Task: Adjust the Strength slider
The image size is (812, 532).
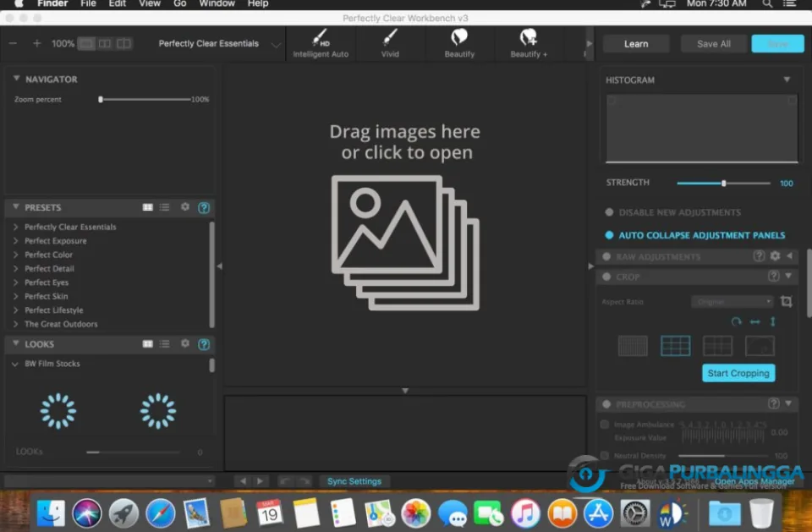Action: pyautogui.click(x=723, y=183)
